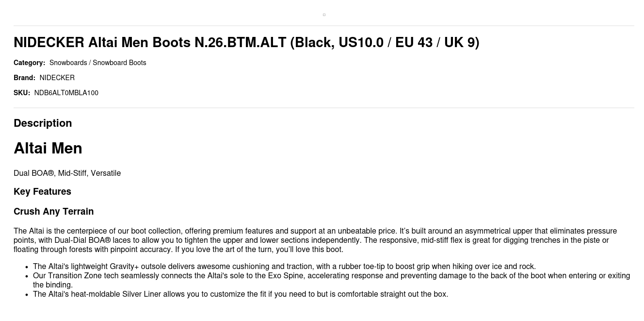Click the divider line above the product title
The image size is (644, 321).
(x=324, y=26)
